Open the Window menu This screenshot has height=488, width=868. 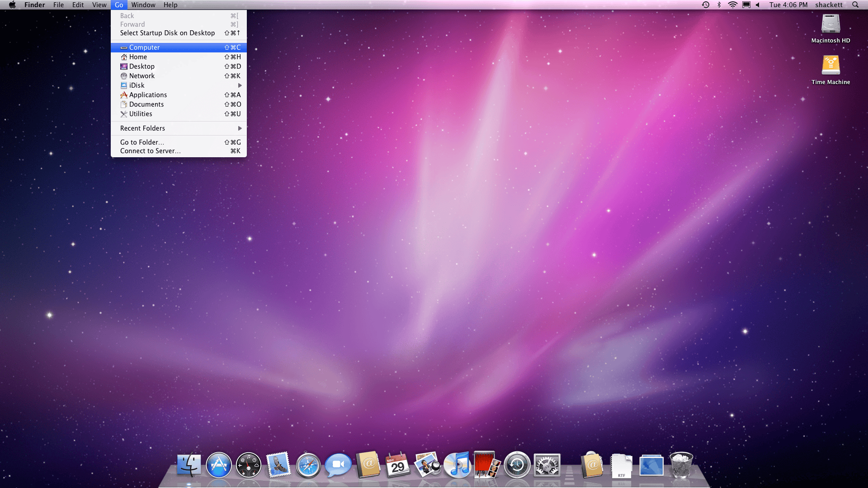pos(143,5)
